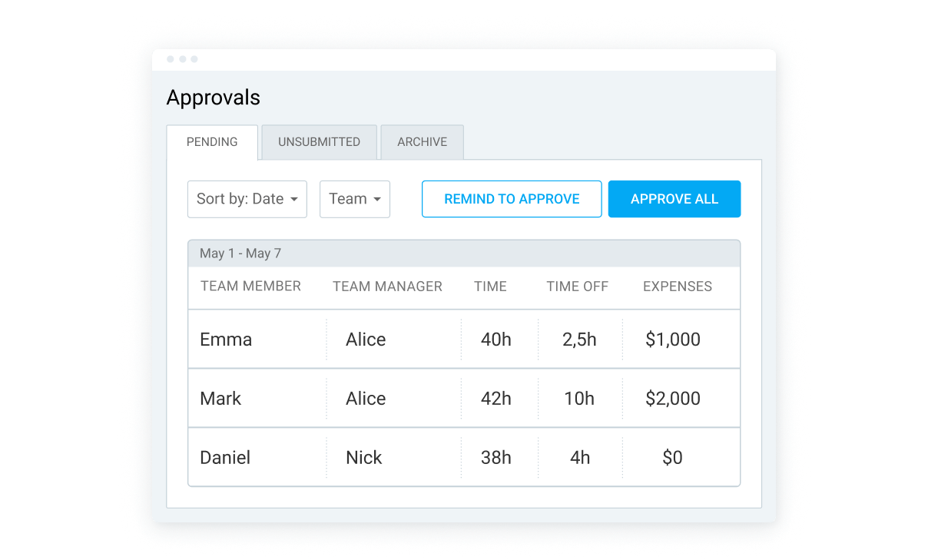Click manager Nick in Daniel's row
This screenshot has height=560, width=928.
364,458
